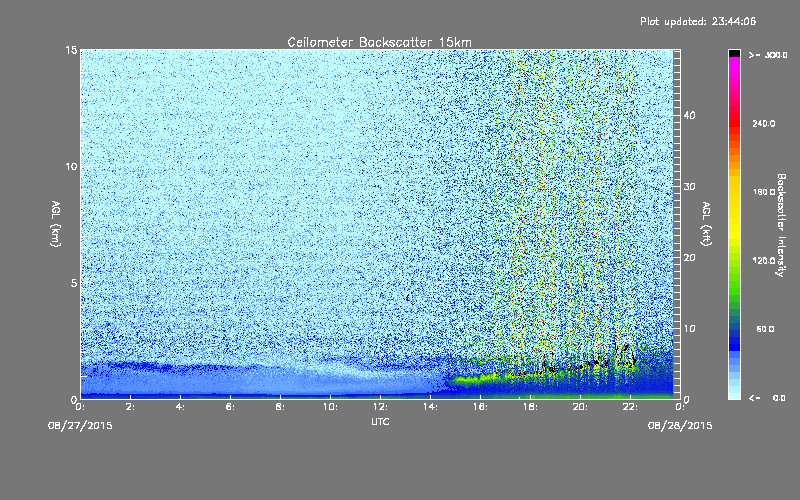Click the '12:' hour tick on time axis
The height and width of the screenshot is (500, 800).
[x=380, y=407]
